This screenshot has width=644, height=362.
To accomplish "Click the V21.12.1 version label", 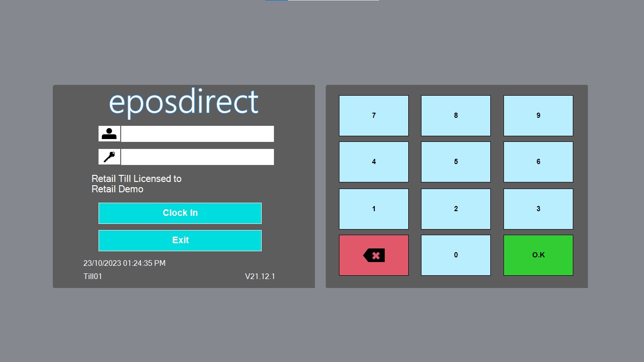I will point(260,276).
